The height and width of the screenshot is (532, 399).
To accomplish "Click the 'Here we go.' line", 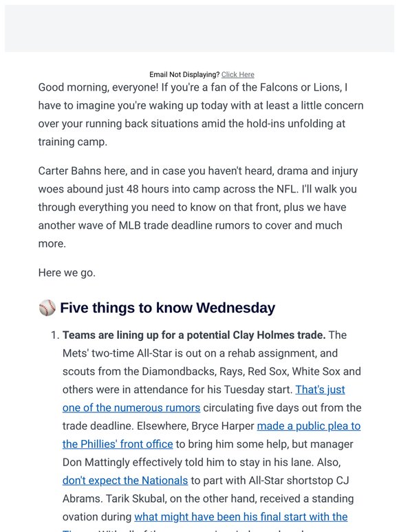I will 67,273.
